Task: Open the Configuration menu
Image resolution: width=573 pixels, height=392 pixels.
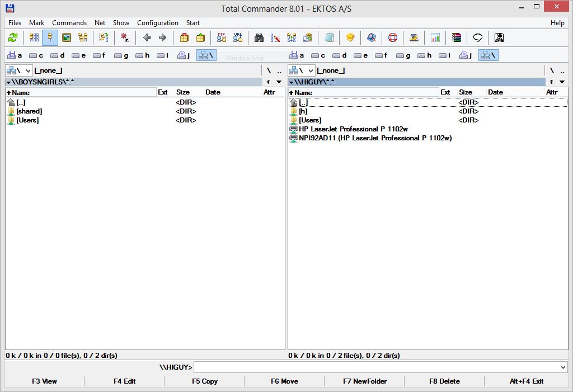Action: tap(157, 23)
